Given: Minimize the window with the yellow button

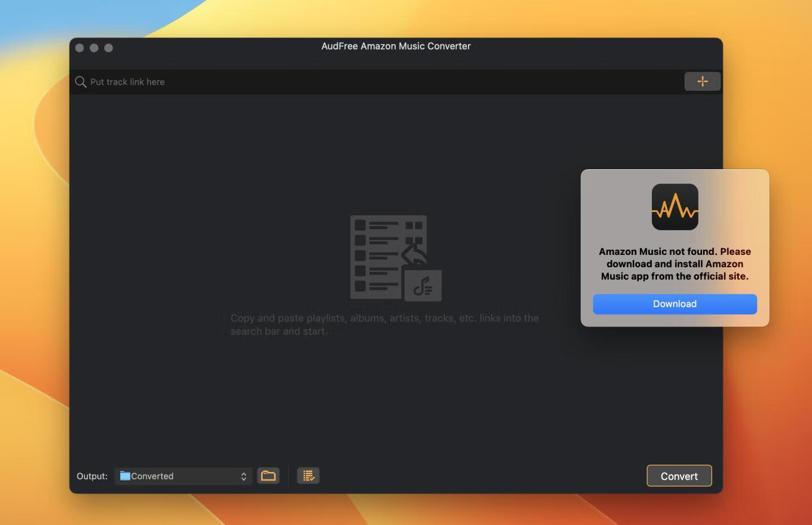Looking at the screenshot, I should point(94,48).
